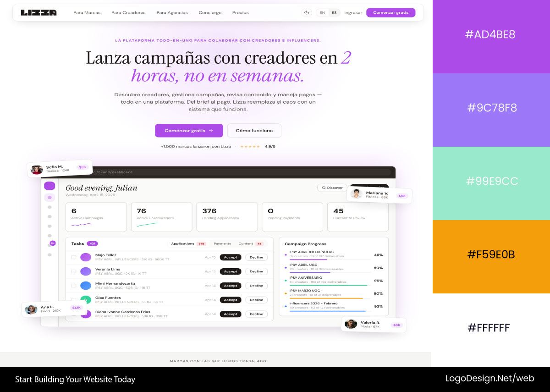Click the IPSY ANIVERSARIO progress bar
Screen dimensions: 550x392
pos(330,285)
